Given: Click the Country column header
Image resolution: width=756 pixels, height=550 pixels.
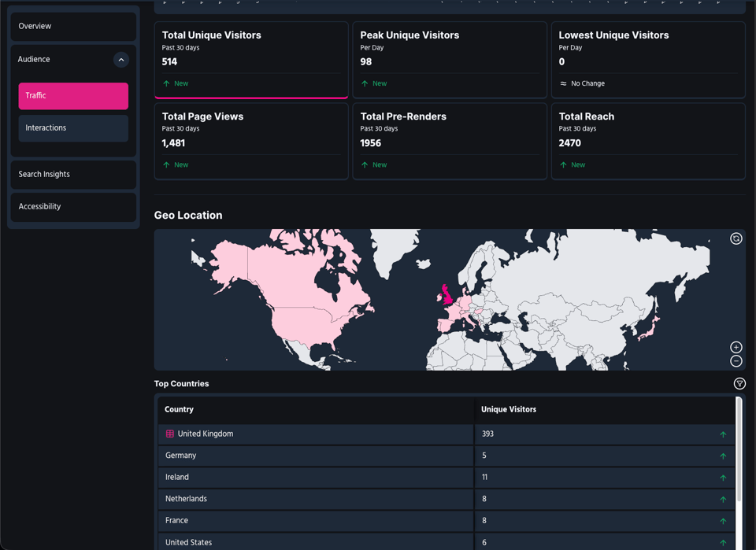Looking at the screenshot, I should pyautogui.click(x=179, y=409).
